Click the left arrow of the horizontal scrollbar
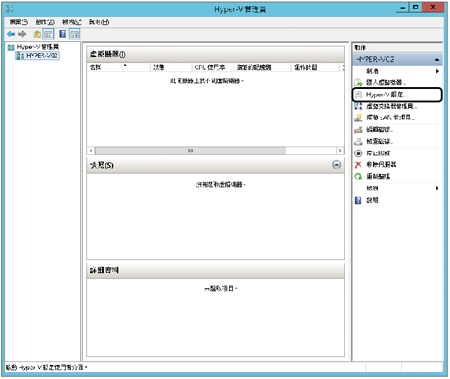Screen dimensions: 450x379 tap(91, 151)
